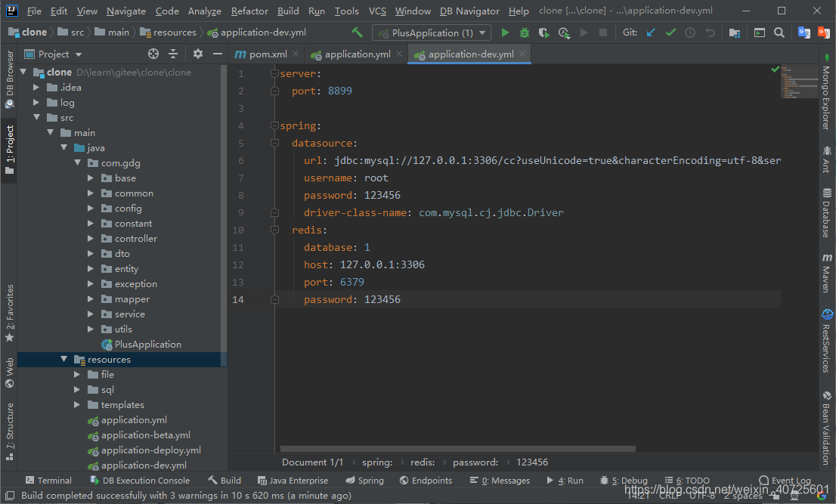Screen dimensions: 836x504
Task: Toggle the 1: Project tool window
Action: click(9, 150)
